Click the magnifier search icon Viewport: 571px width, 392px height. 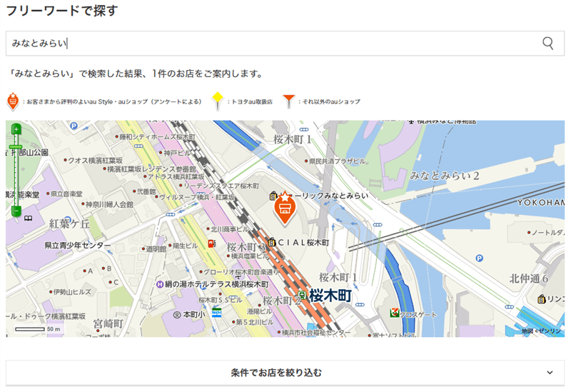point(547,44)
